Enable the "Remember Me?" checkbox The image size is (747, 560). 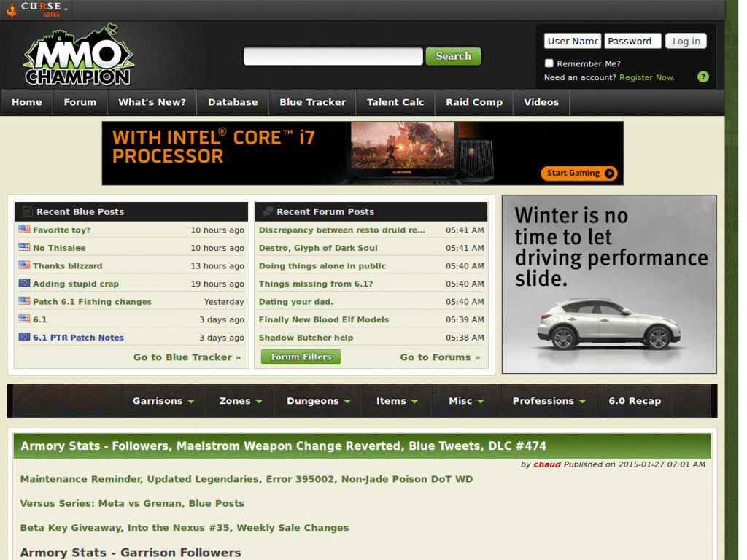[x=549, y=63]
